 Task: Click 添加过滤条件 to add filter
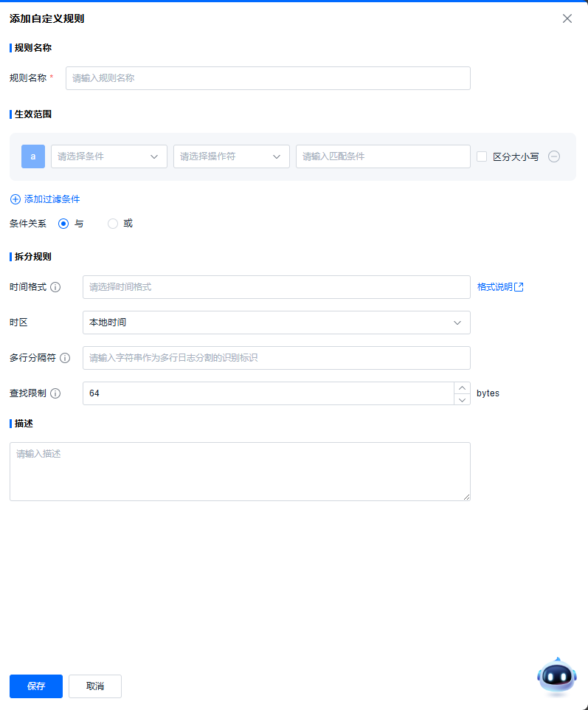click(x=45, y=199)
